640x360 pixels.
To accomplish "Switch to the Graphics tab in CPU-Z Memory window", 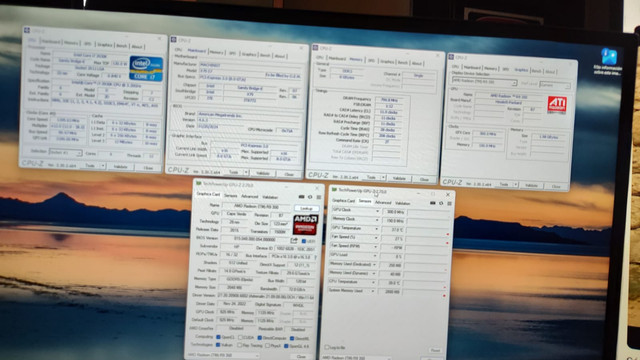I will pyautogui.click(x=387, y=62).
